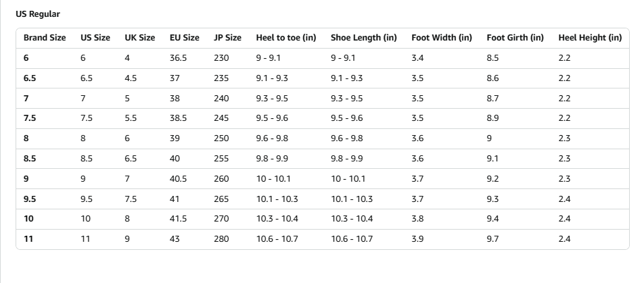Select the EU size 43 cell
The height and width of the screenshot is (283, 644).
(175, 239)
